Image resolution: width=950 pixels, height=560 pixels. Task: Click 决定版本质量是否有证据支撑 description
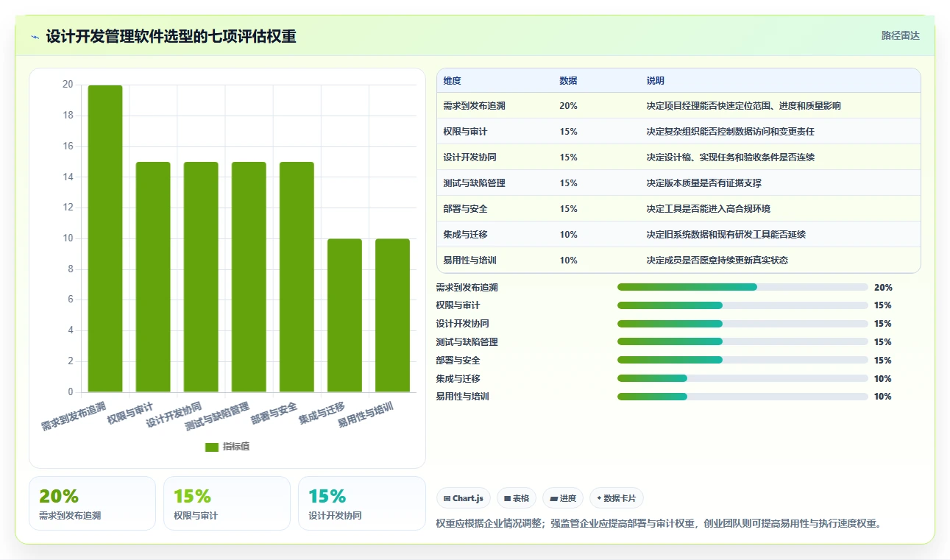(x=703, y=183)
